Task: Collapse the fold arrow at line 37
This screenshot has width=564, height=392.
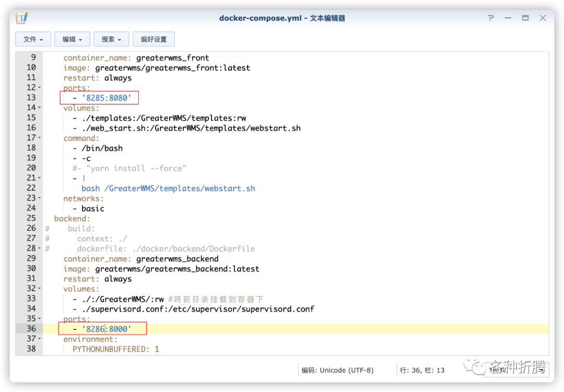Action: click(40, 339)
